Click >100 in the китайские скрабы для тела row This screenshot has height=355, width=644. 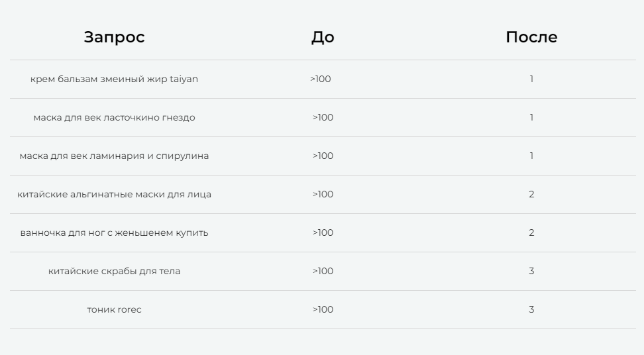coord(323,271)
